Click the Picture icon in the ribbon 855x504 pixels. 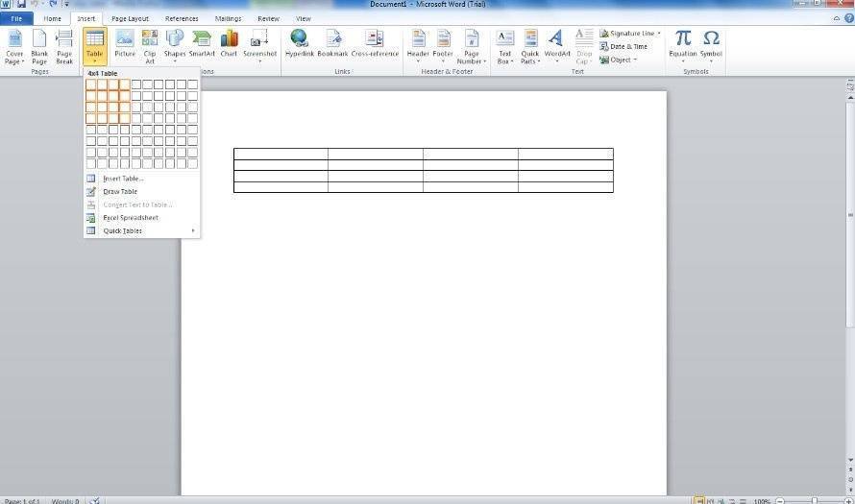tap(125, 43)
